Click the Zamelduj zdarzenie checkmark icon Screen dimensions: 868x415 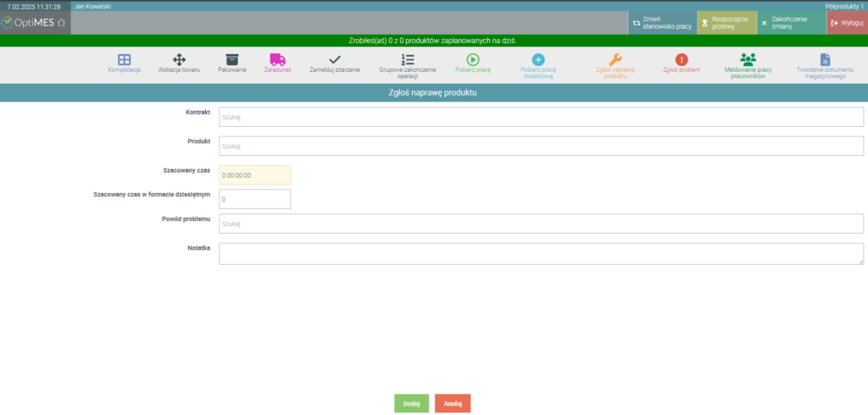click(x=334, y=59)
